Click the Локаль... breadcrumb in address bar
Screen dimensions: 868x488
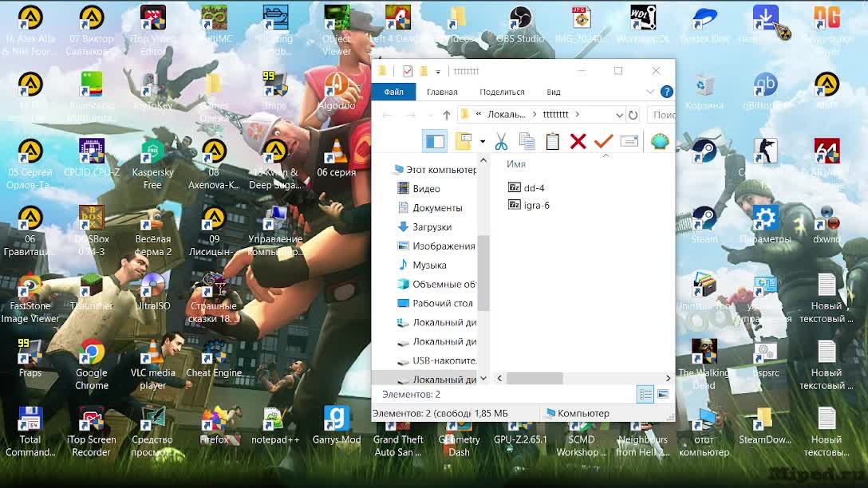click(506, 115)
